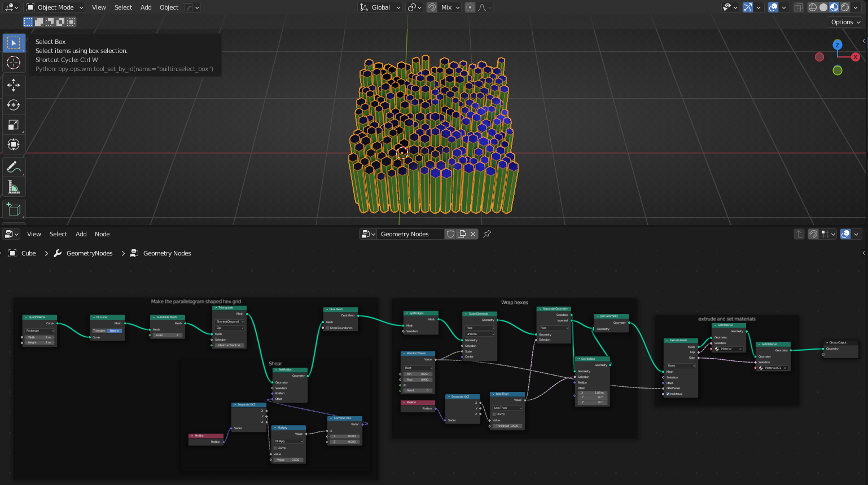The height and width of the screenshot is (485, 868).
Task: Open the Select menu in node editor header
Action: 58,234
